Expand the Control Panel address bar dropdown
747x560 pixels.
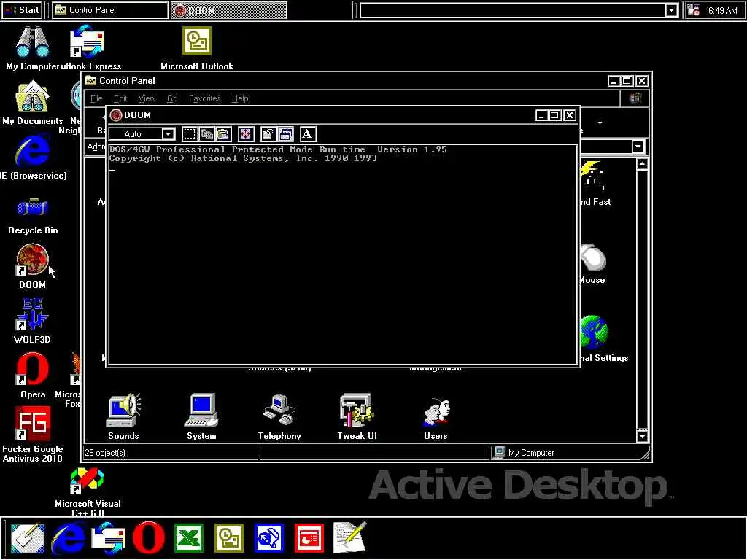[638, 147]
